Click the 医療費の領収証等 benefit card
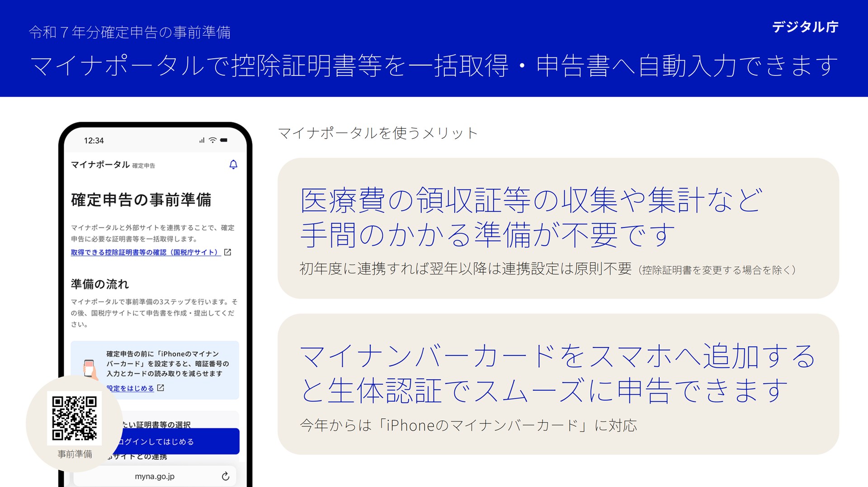This screenshot has height=487, width=868. [558, 228]
